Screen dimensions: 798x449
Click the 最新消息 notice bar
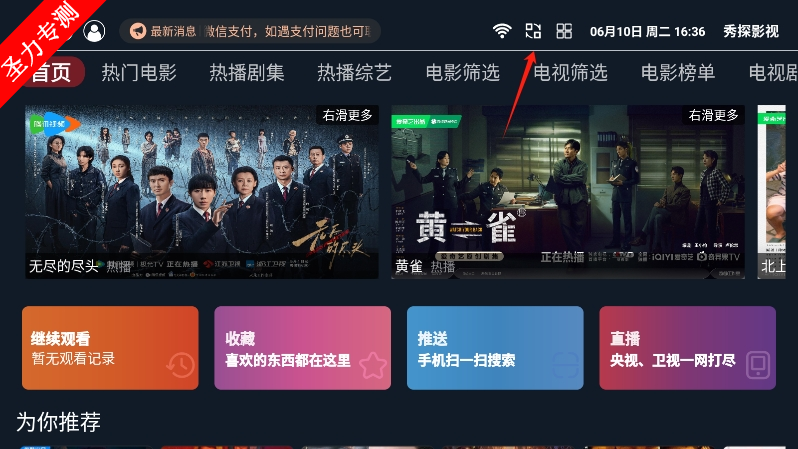click(x=250, y=31)
